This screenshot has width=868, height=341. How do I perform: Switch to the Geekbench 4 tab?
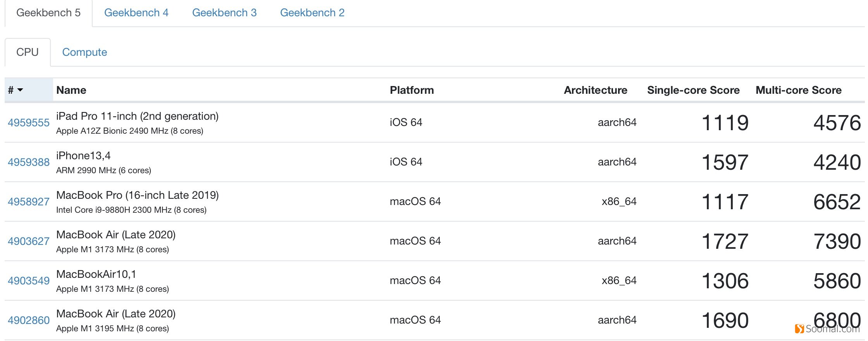136,13
